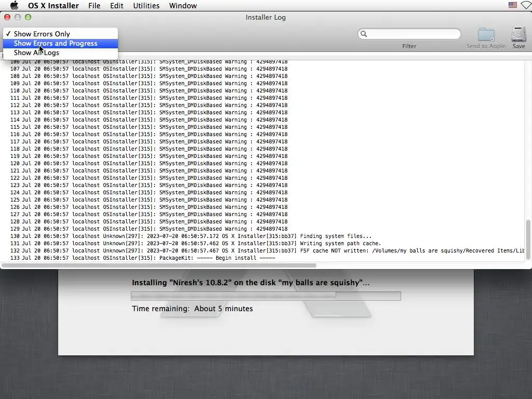Viewport: 532px width, 399px height.
Task: Click log line 133 PackageKit Begin install
Action: click(143, 258)
